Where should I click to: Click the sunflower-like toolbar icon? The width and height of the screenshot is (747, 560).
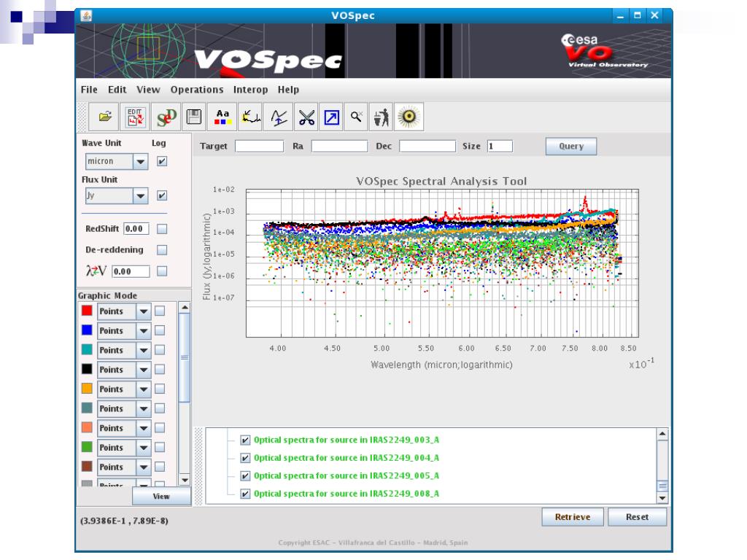pos(409,117)
